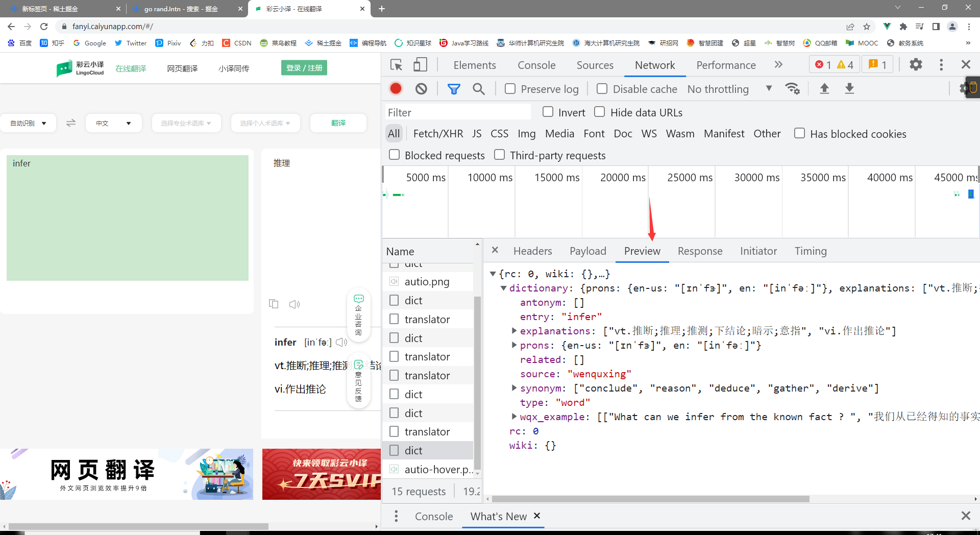Image resolution: width=980 pixels, height=535 pixels.
Task: Enable the Disable cache checkbox
Action: pos(602,89)
